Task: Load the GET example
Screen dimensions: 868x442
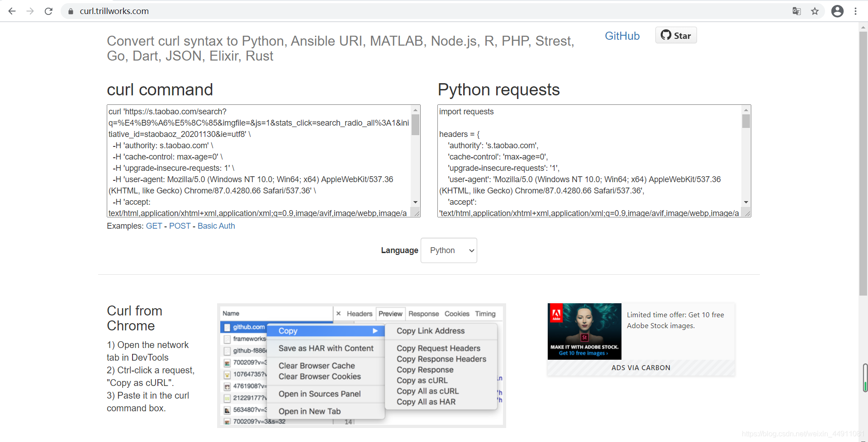Action: pyautogui.click(x=154, y=226)
